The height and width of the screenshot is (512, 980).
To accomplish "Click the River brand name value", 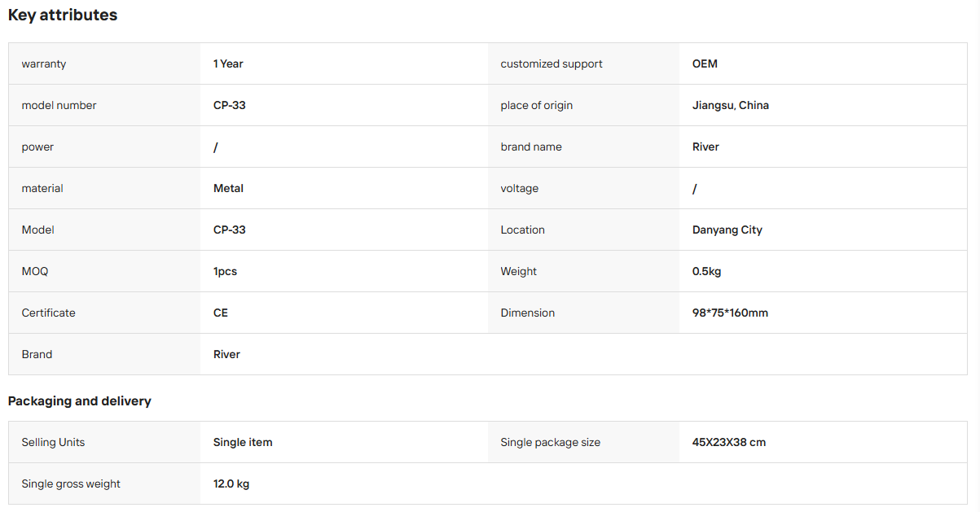I will pyautogui.click(x=705, y=147).
